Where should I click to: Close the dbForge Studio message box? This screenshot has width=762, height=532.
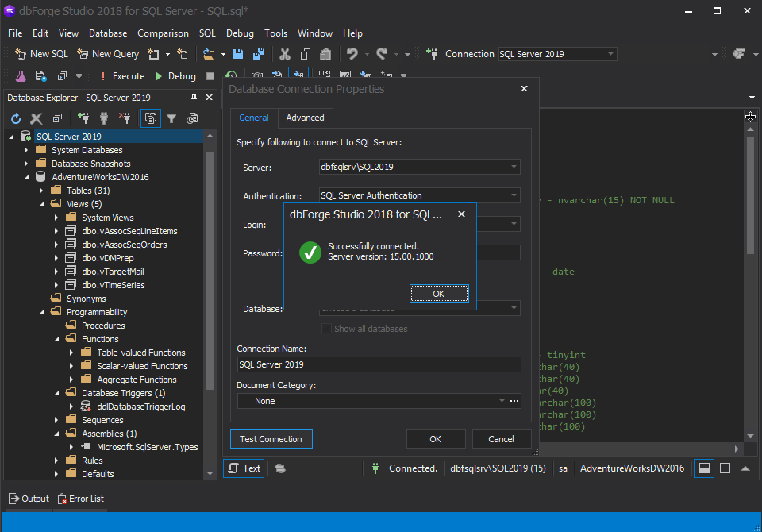click(x=462, y=214)
